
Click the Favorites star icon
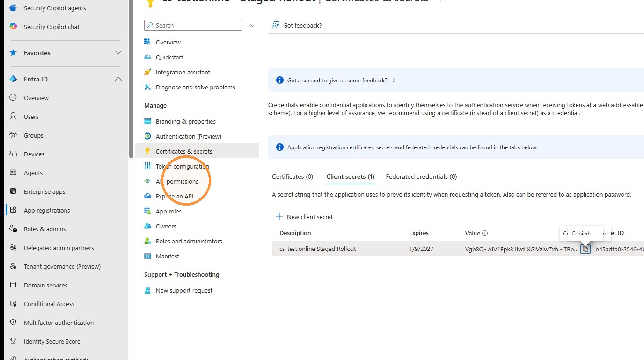pyautogui.click(x=13, y=53)
